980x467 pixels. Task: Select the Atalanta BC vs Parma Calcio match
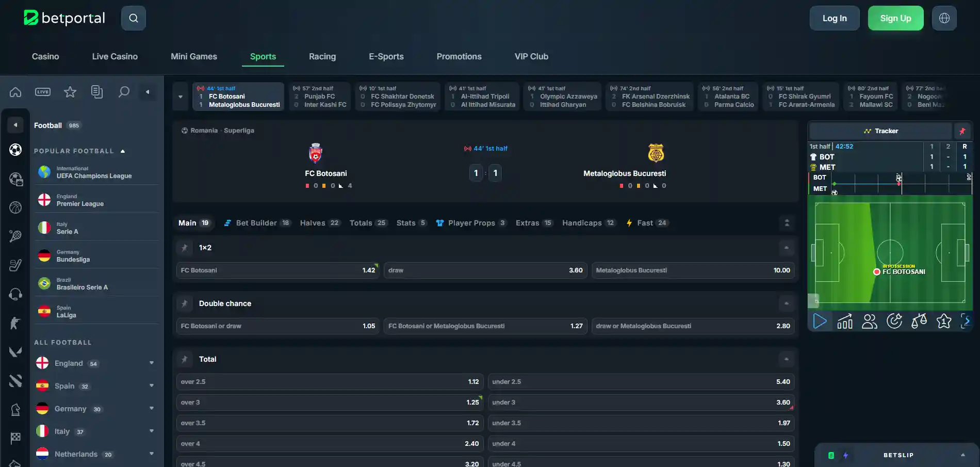click(x=728, y=96)
